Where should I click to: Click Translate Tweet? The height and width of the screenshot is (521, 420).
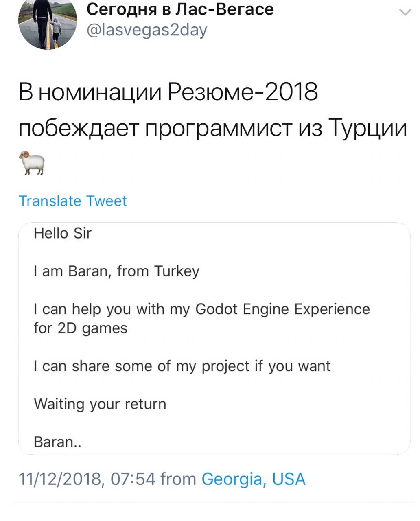73,201
